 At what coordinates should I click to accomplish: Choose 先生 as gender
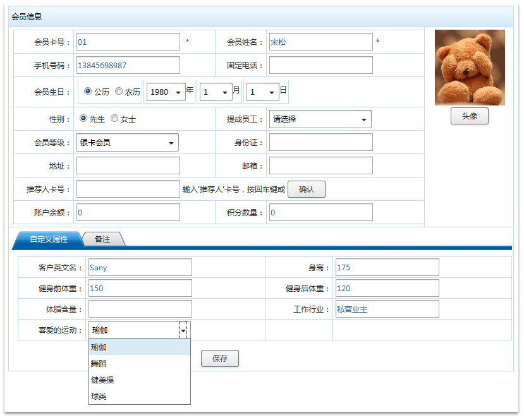click(83, 118)
